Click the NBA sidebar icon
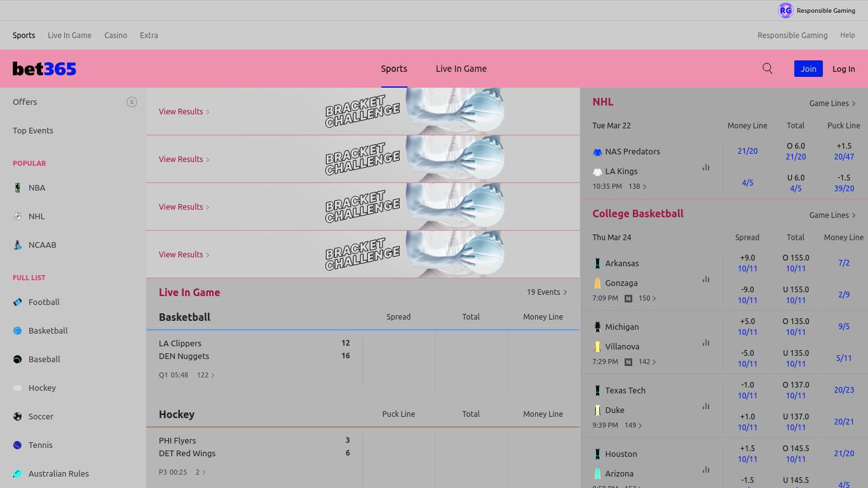The height and width of the screenshot is (488, 868). [x=18, y=187]
